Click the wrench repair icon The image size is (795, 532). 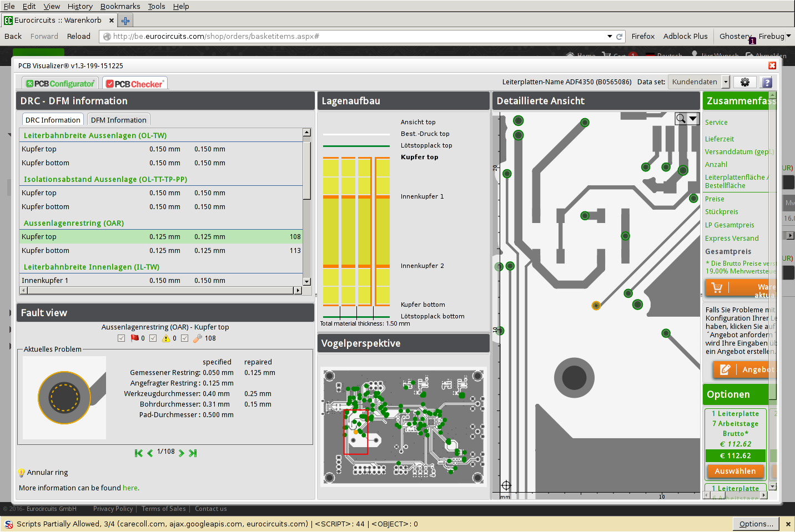[197, 338]
